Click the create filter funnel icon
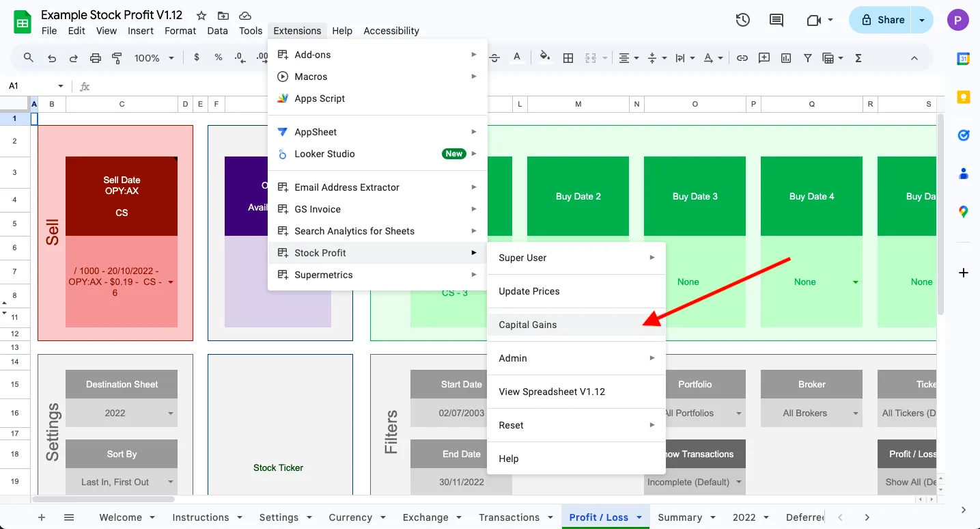The image size is (980, 529). point(808,58)
